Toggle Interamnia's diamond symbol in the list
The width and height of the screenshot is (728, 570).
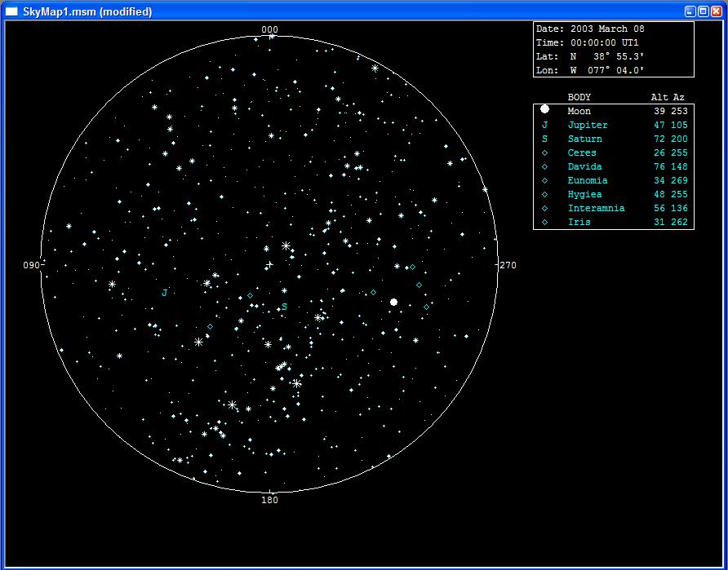click(x=544, y=208)
